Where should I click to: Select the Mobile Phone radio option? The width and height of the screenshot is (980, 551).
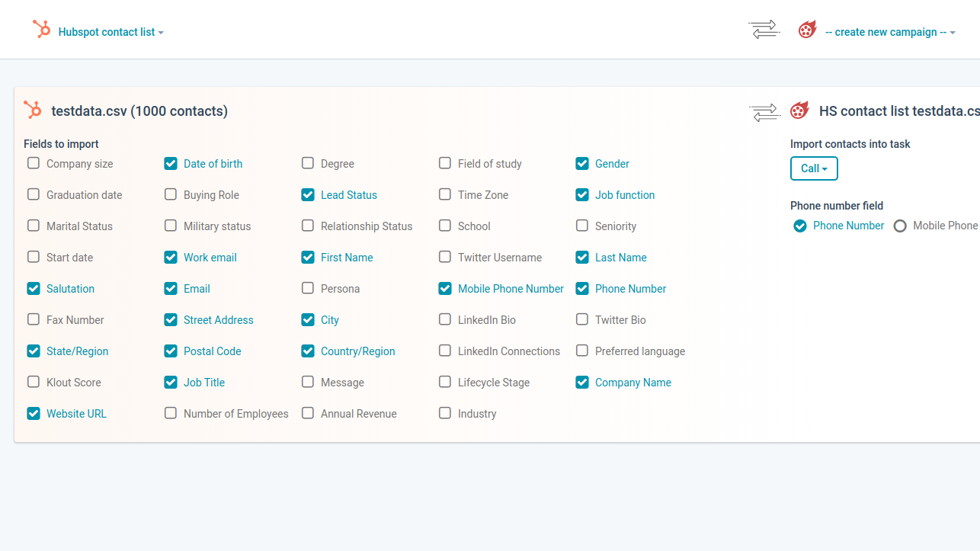(900, 226)
